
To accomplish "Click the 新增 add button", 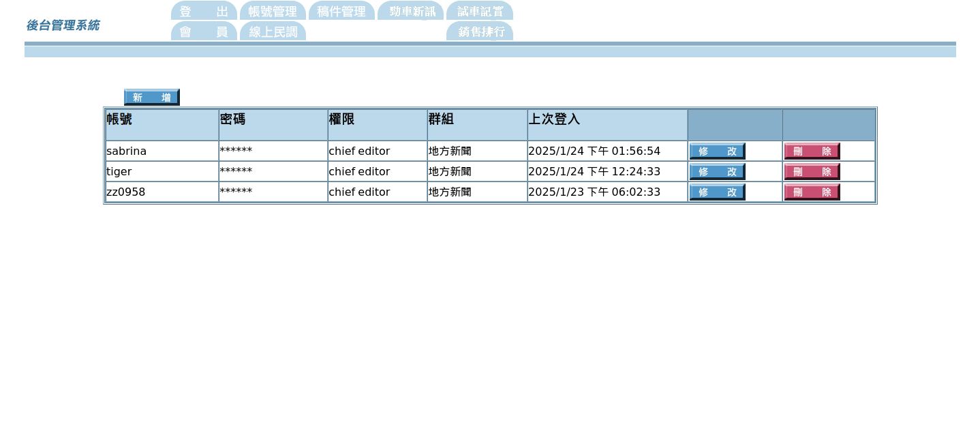I will pyautogui.click(x=152, y=98).
